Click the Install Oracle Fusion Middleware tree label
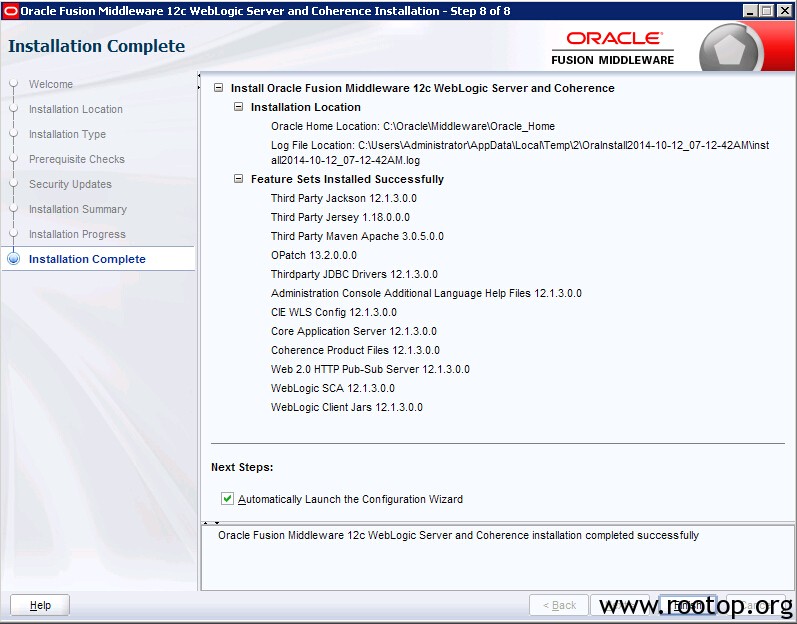Image resolution: width=797 pixels, height=624 pixels. click(x=422, y=88)
